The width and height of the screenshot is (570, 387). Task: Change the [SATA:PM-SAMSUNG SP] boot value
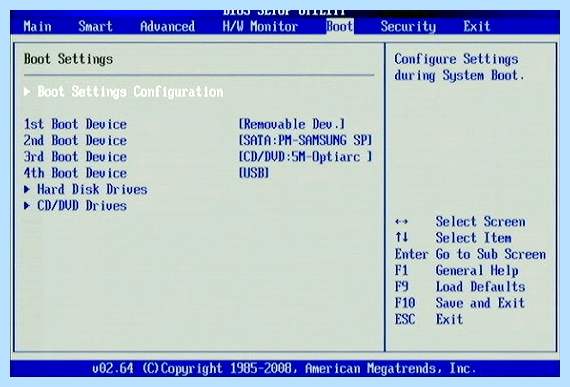pyautogui.click(x=305, y=141)
